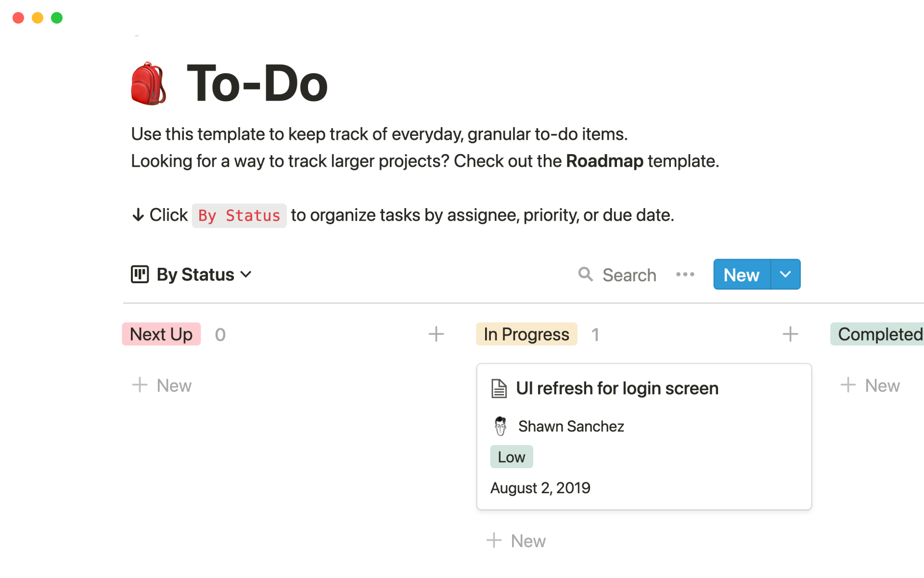The width and height of the screenshot is (924, 578).
Task: Click the plus icon beside Next Up
Action: pyautogui.click(x=436, y=334)
